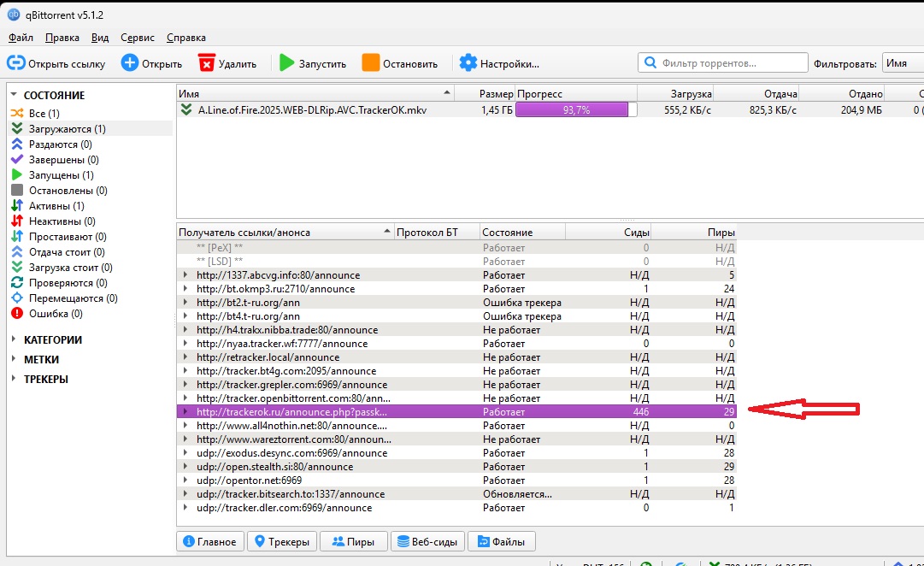This screenshot has height=566, width=924.
Task: Click the blue plus Open torrent icon
Action: pyautogui.click(x=130, y=63)
